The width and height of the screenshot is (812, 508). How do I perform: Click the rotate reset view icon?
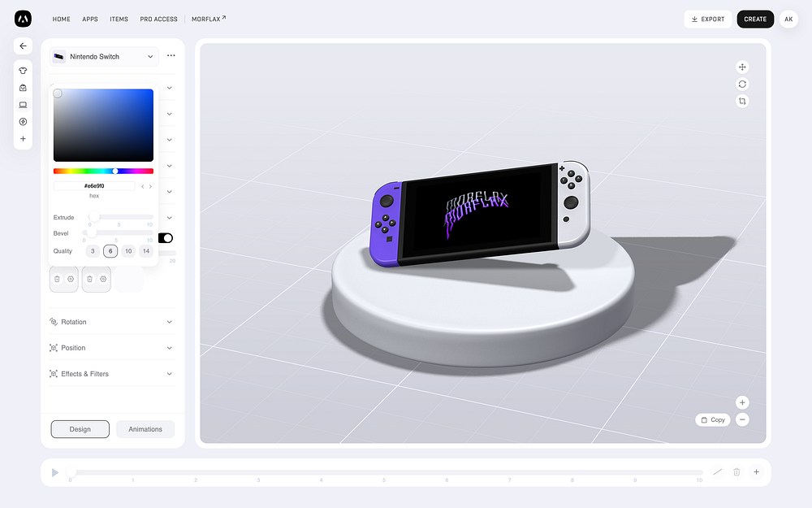click(742, 84)
